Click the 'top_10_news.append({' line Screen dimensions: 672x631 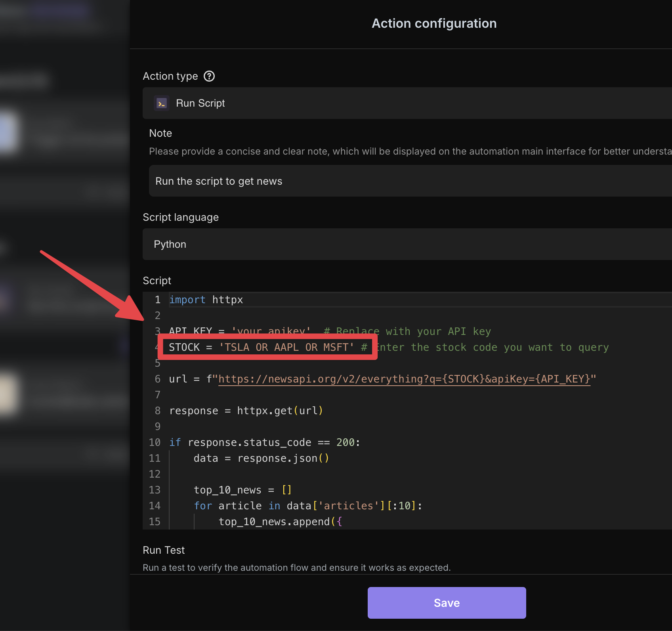[280, 522]
